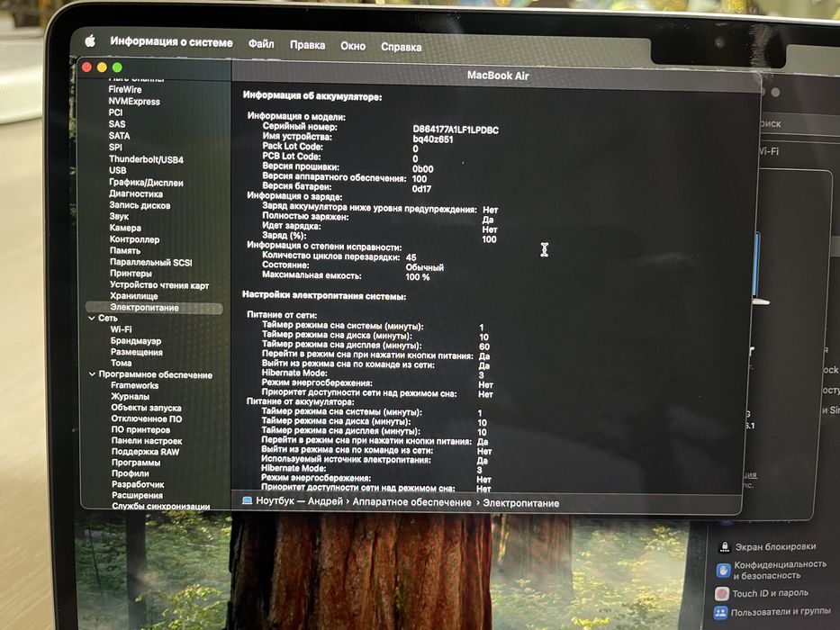
Task: Collapse the Сеть section
Action: tap(92, 318)
